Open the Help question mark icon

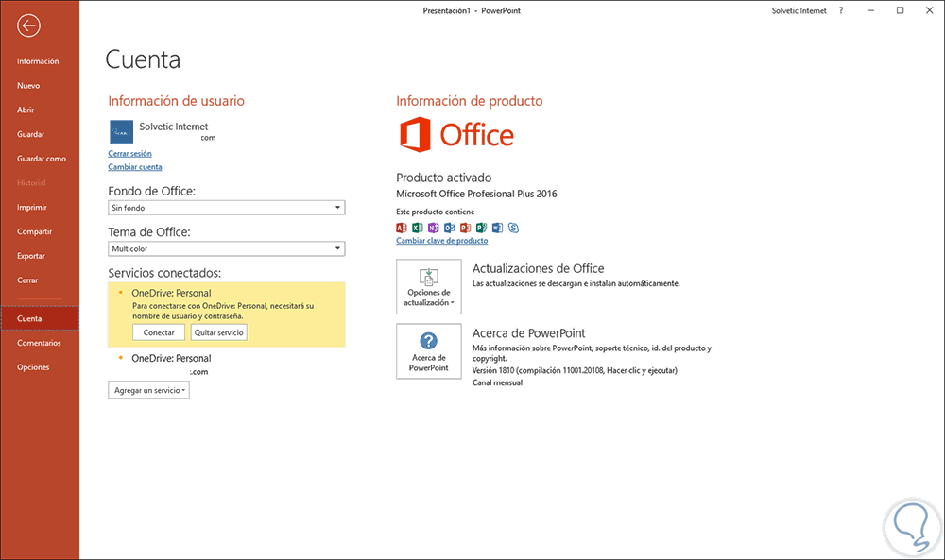tap(841, 10)
